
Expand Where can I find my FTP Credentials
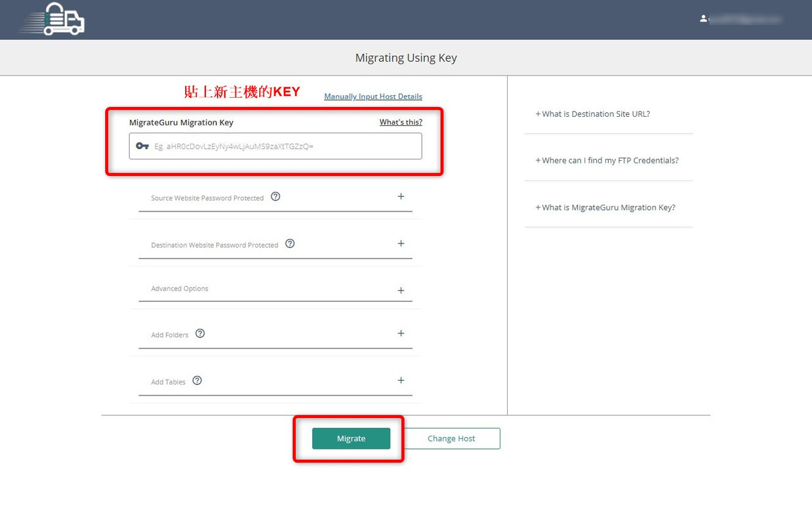(607, 160)
